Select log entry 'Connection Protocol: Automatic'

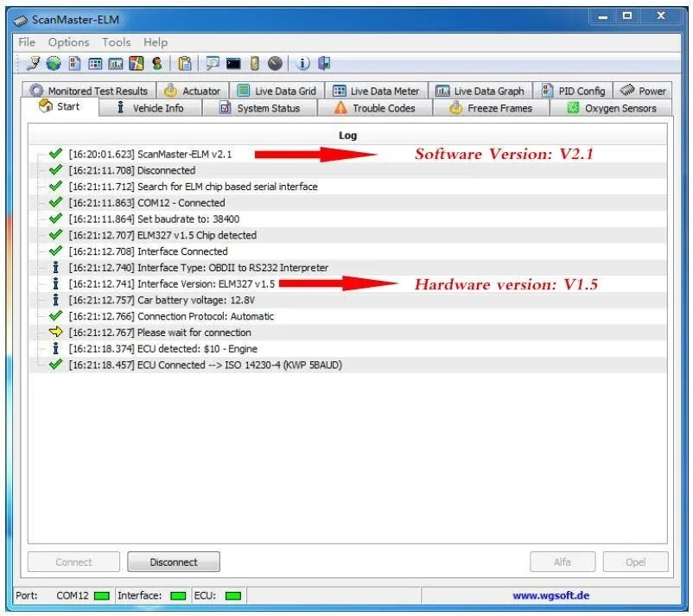tap(348, 316)
